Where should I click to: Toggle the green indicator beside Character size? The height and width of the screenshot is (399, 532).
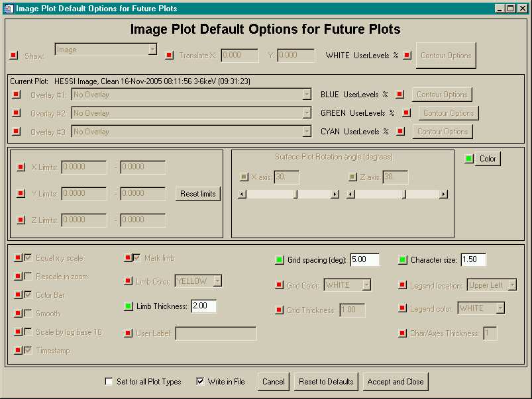coord(403,260)
